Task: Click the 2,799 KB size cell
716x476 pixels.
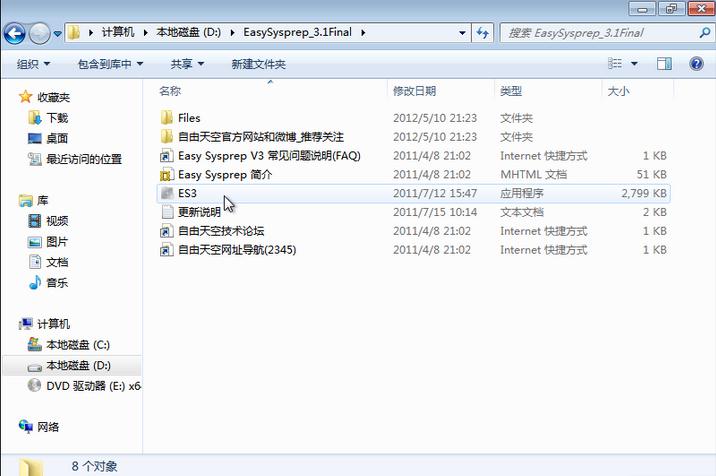Action: point(644,193)
